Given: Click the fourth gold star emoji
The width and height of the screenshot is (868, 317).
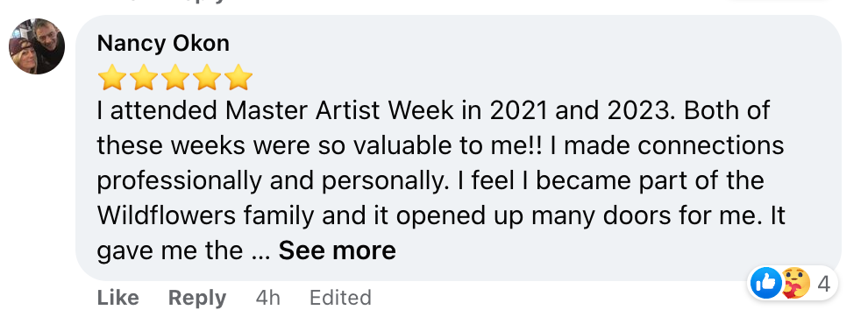Looking at the screenshot, I should [x=207, y=77].
